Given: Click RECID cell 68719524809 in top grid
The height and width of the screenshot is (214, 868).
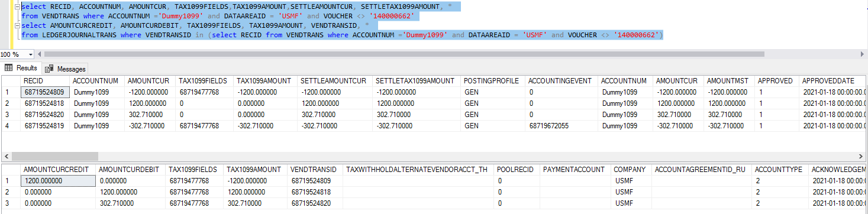Looking at the screenshot, I should coord(45,92).
